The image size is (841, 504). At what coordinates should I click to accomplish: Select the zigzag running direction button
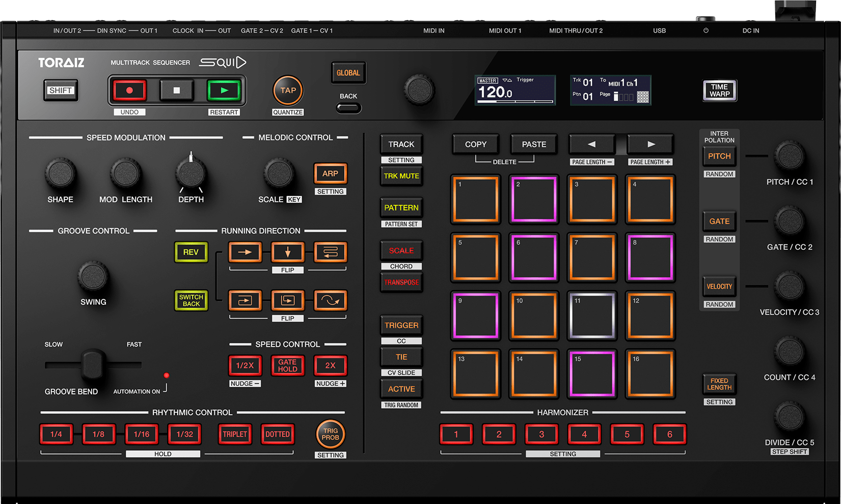(330, 252)
